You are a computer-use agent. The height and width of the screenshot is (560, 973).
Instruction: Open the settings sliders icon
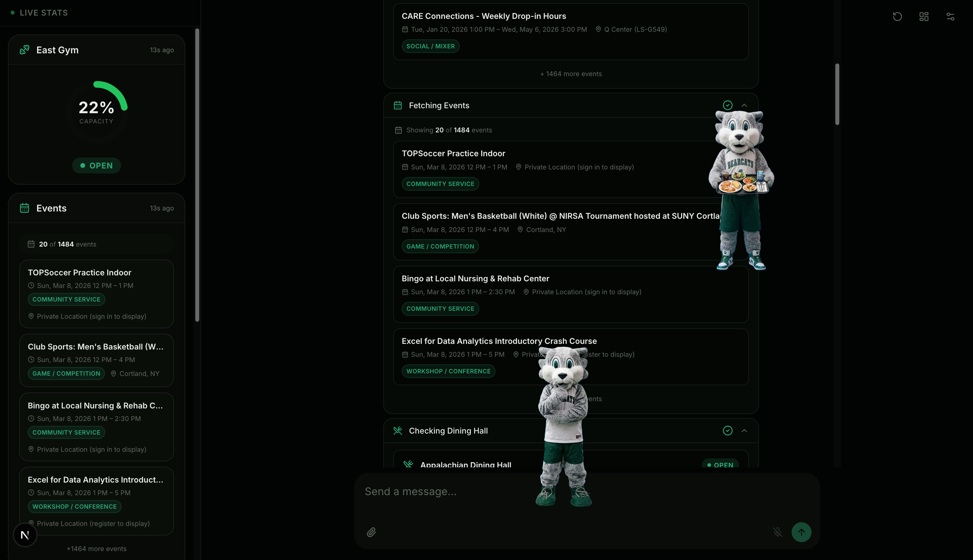(x=950, y=17)
